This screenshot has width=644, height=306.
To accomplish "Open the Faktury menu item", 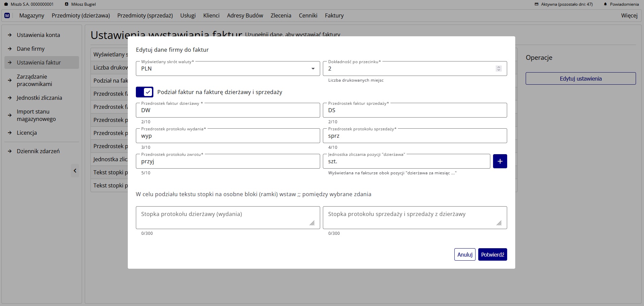I will pyautogui.click(x=334, y=15).
